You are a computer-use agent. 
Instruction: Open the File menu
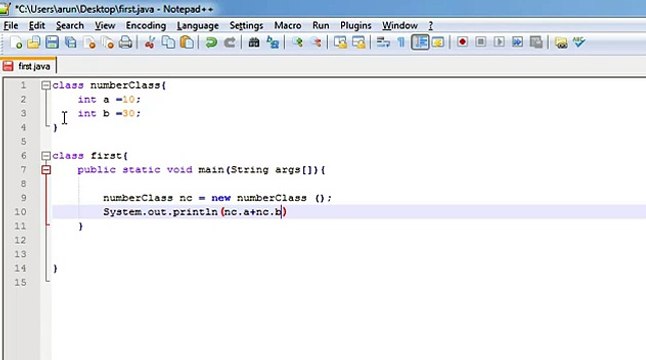tap(11, 26)
